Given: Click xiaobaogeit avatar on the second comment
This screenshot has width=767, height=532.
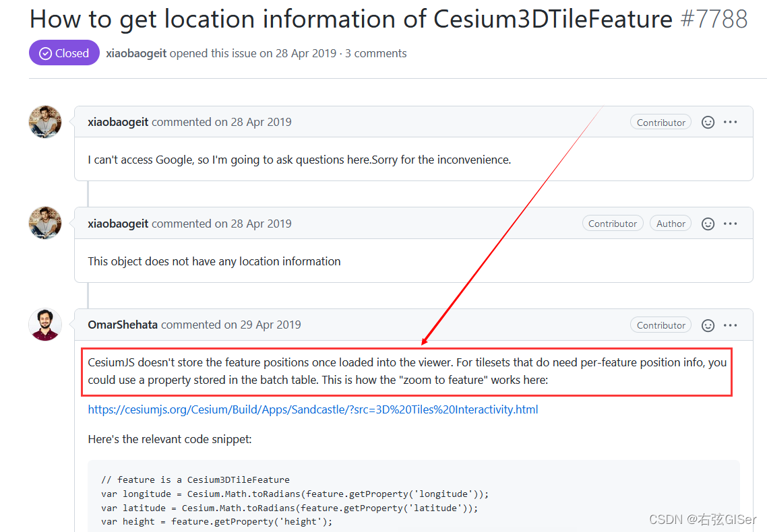Looking at the screenshot, I should coord(45,223).
